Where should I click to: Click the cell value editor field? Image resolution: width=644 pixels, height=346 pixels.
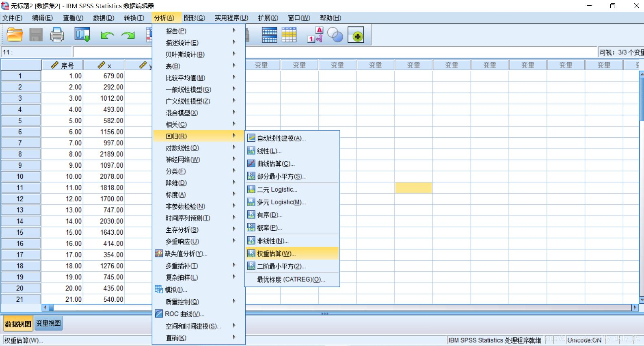[335, 52]
